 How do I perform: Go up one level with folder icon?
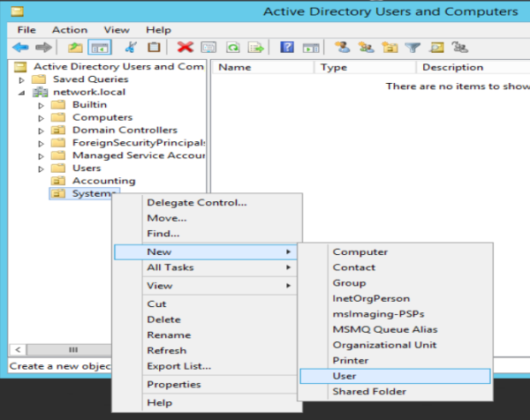click(x=75, y=48)
